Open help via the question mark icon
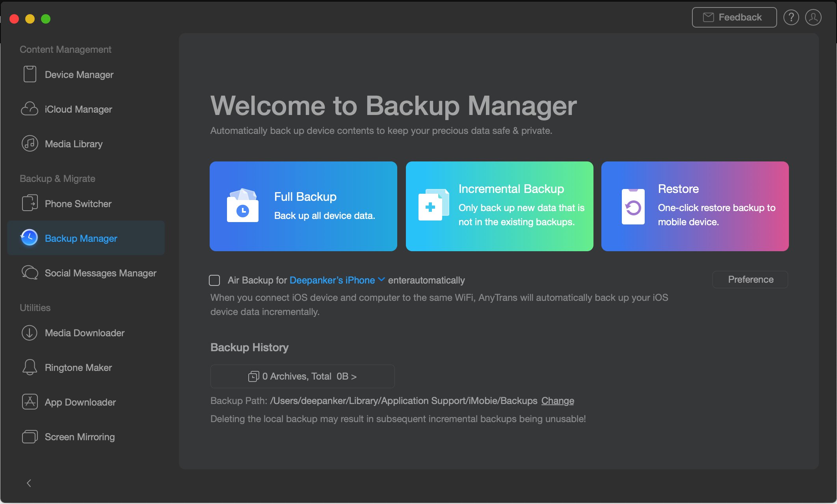This screenshot has width=837, height=504. click(x=791, y=17)
